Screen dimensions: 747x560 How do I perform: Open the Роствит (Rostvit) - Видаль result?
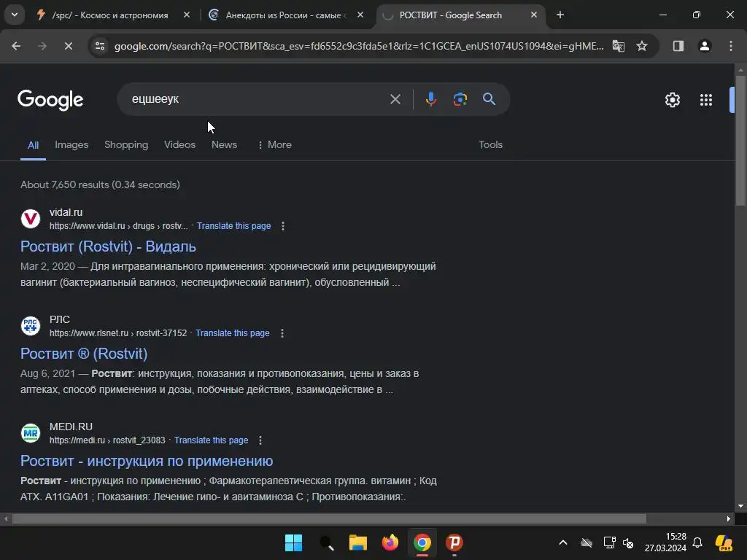[108, 246]
